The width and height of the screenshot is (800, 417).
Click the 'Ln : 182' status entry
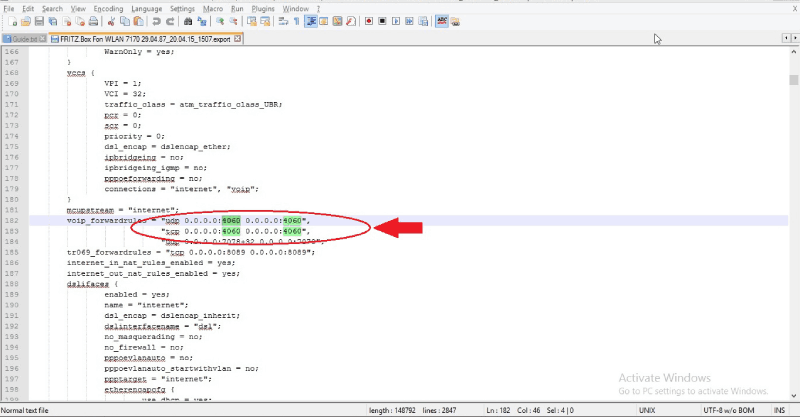click(x=498, y=410)
